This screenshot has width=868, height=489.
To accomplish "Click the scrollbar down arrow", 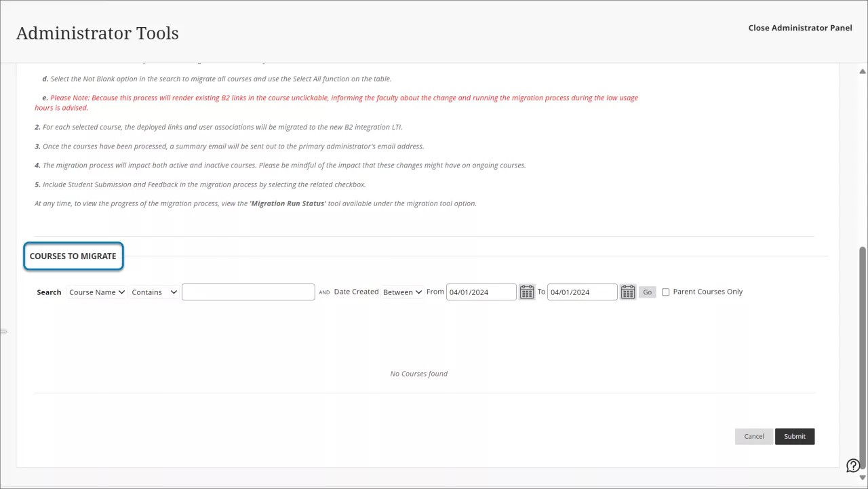I will pos(863,476).
